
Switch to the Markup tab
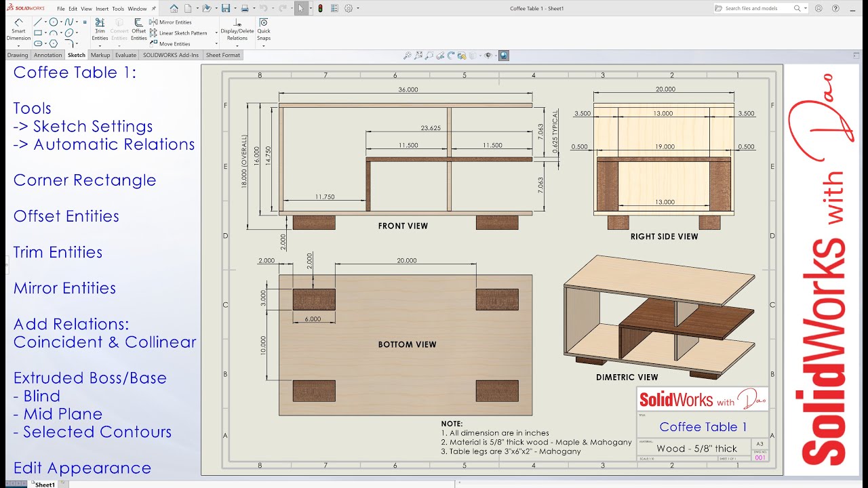tap(100, 55)
